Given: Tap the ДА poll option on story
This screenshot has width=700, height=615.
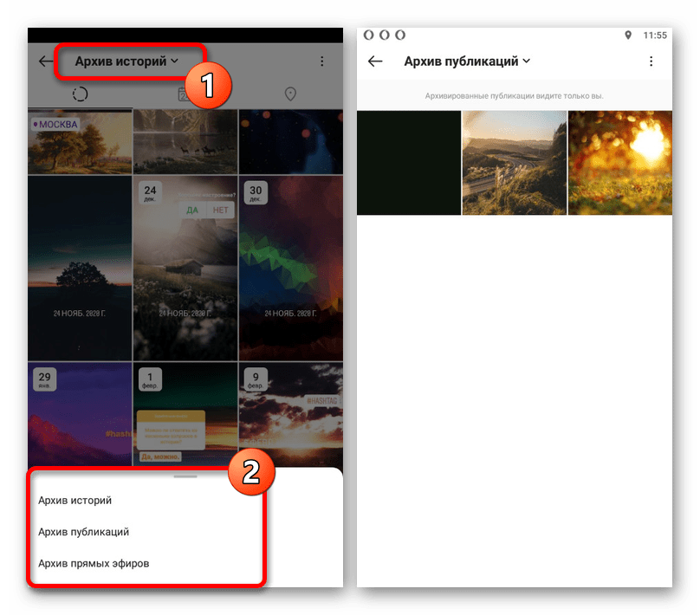Looking at the screenshot, I should 192,210.
